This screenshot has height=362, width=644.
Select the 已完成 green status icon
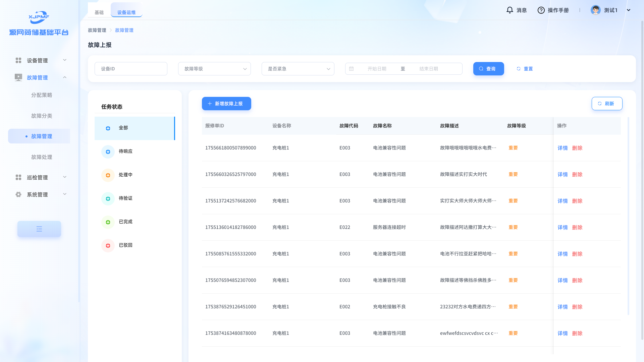108,222
